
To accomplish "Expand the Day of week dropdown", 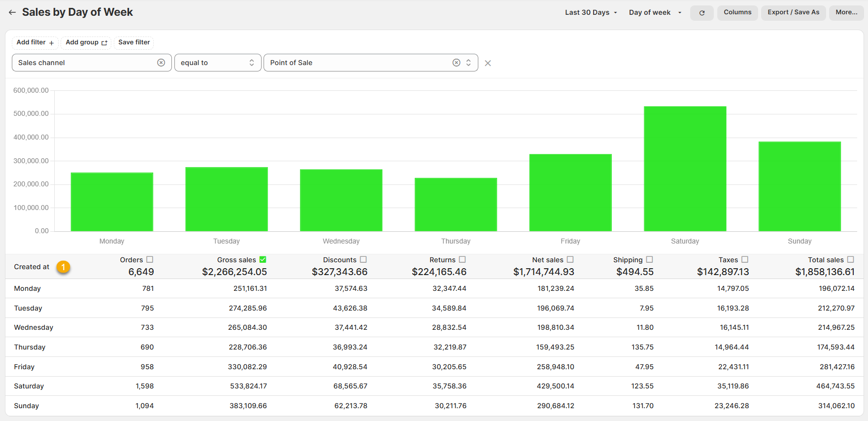I will point(655,12).
